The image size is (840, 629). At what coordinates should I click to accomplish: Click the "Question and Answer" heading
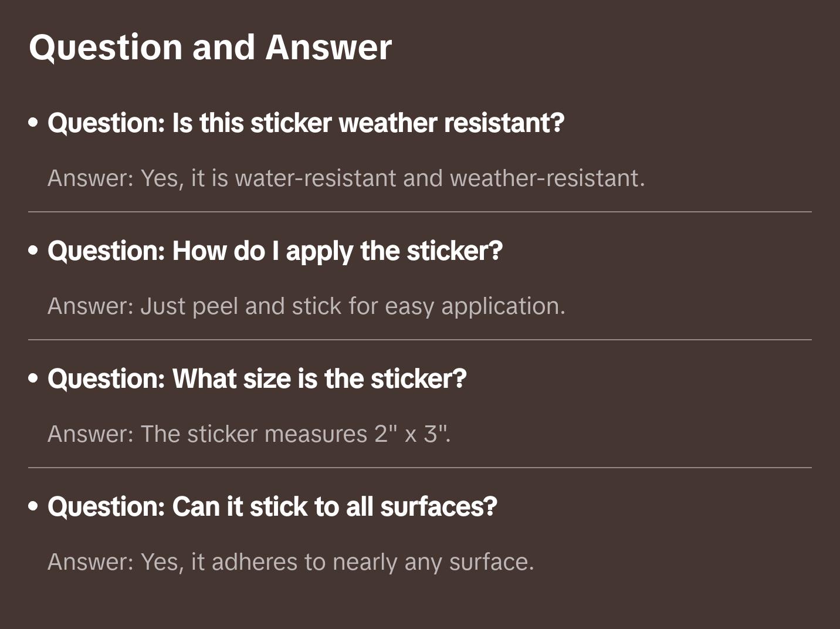210,47
